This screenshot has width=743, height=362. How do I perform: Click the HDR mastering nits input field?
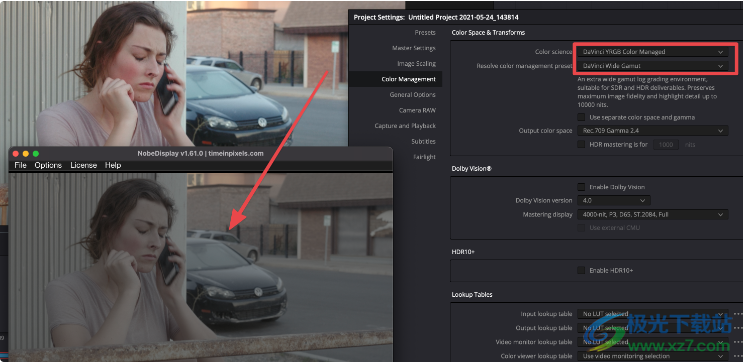click(x=666, y=145)
